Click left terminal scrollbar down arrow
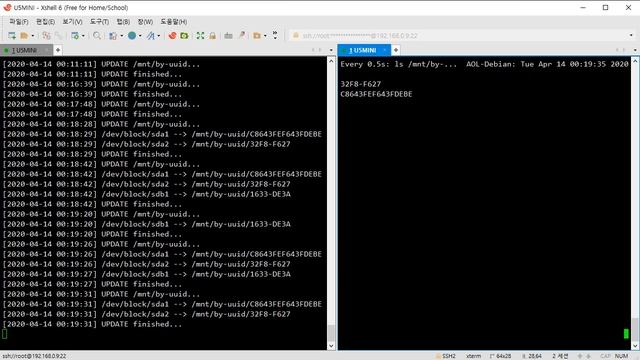 [331, 346]
